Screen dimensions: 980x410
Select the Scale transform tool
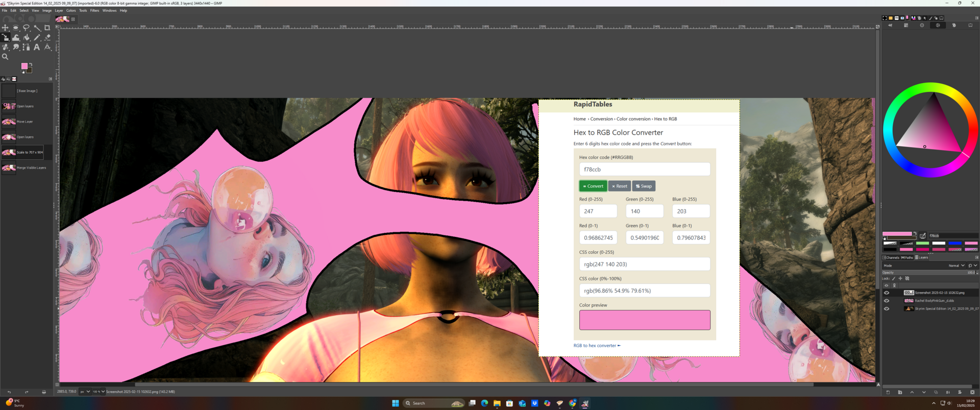5,37
